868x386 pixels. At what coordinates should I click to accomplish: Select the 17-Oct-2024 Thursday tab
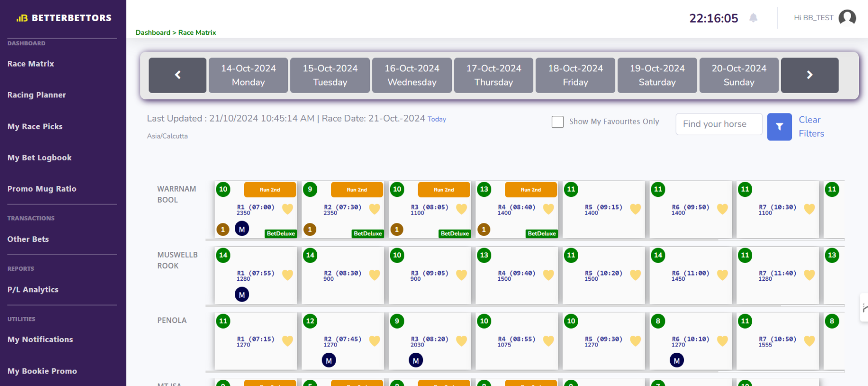pos(493,75)
